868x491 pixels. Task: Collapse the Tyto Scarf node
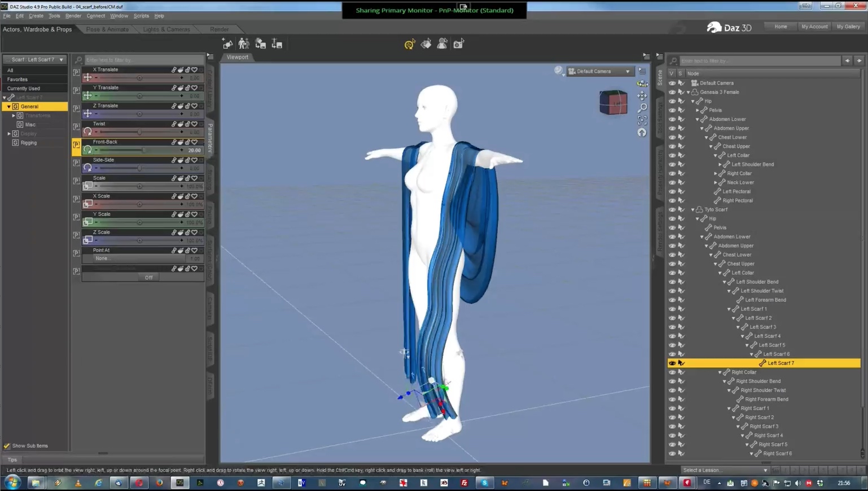point(693,209)
